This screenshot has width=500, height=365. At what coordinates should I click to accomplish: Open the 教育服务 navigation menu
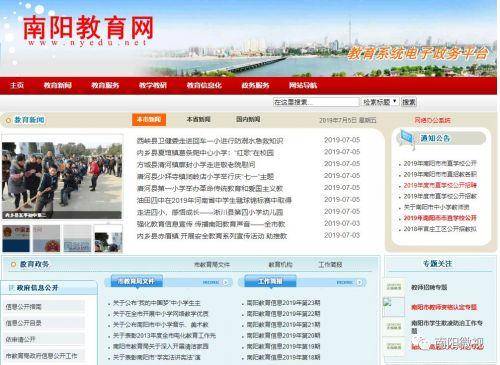[105, 85]
